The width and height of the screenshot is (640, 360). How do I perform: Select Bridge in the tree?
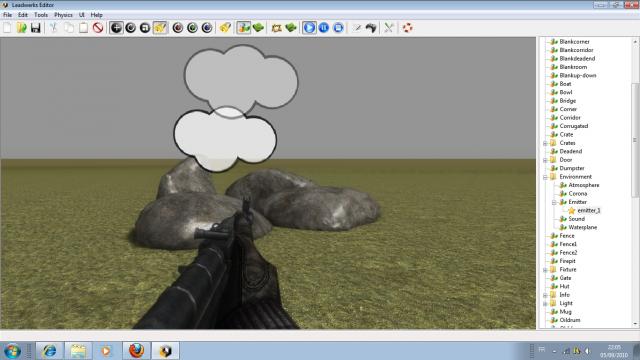[567, 101]
